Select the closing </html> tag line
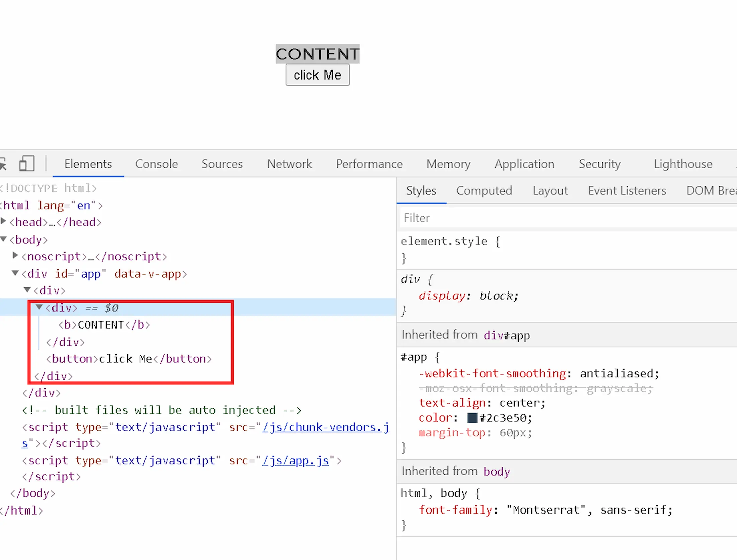The width and height of the screenshot is (737, 560). [x=22, y=511]
